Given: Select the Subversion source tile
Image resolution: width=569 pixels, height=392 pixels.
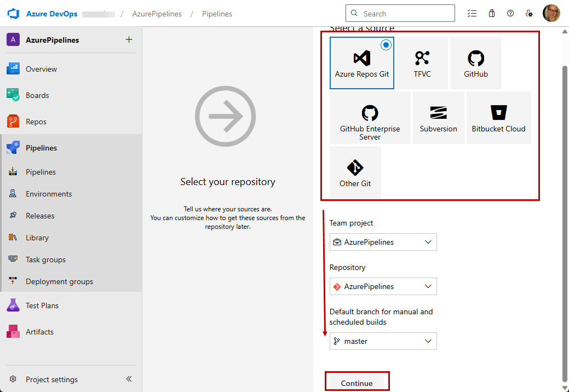Looking at the screenshot, I should [x=438, y=118].
